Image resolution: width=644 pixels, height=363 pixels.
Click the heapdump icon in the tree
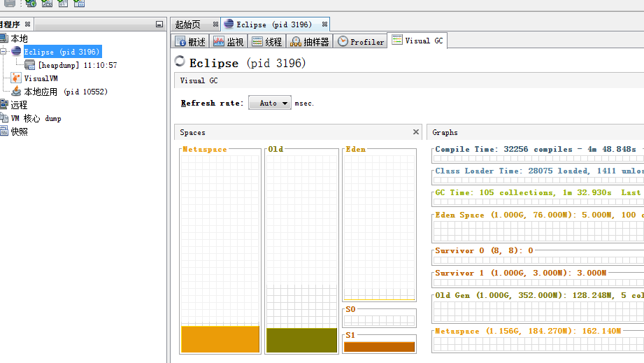29,64
